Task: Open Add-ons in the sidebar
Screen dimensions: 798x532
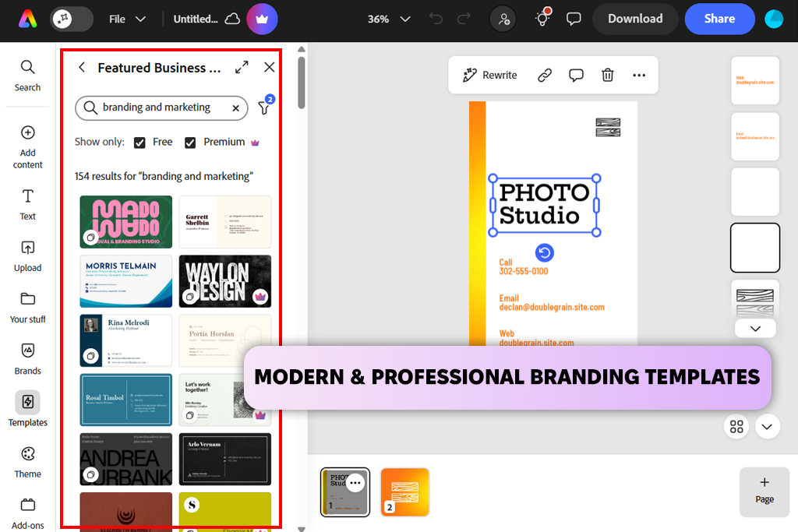Action: 27,513
